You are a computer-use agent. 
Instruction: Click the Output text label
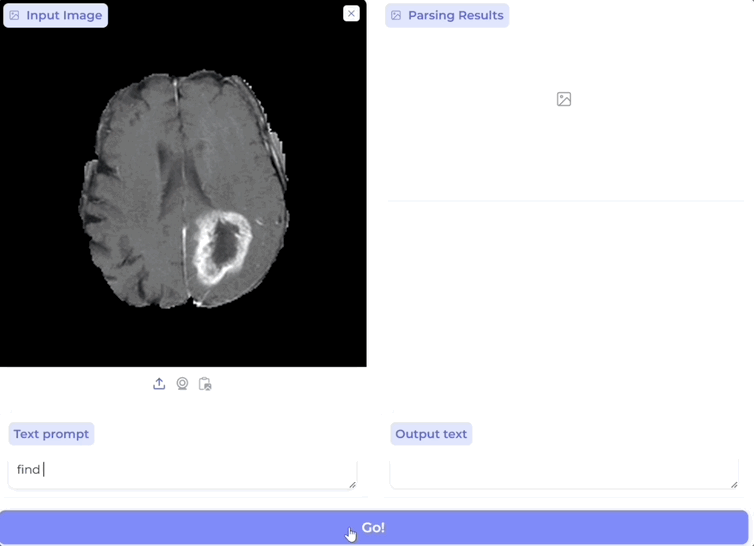(431, 434)
